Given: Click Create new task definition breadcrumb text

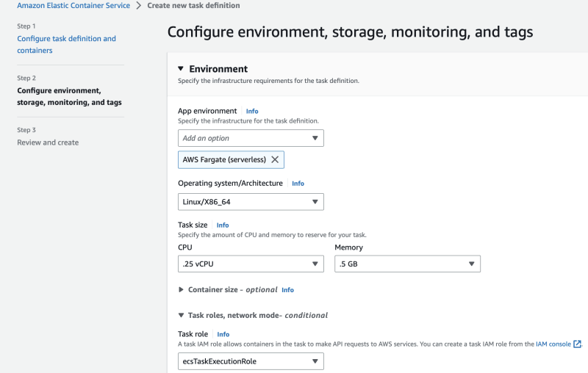Looking at the screenshot, I should pyautogui.click(x=193, y=6).
